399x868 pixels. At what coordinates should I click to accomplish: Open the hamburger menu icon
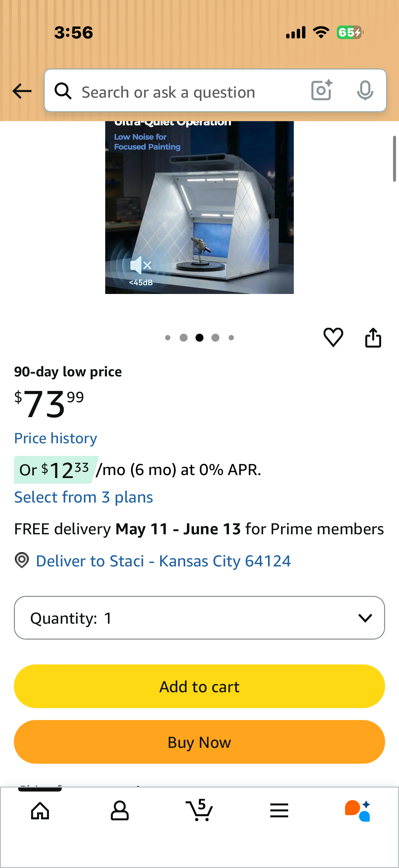tap(279, 810)
